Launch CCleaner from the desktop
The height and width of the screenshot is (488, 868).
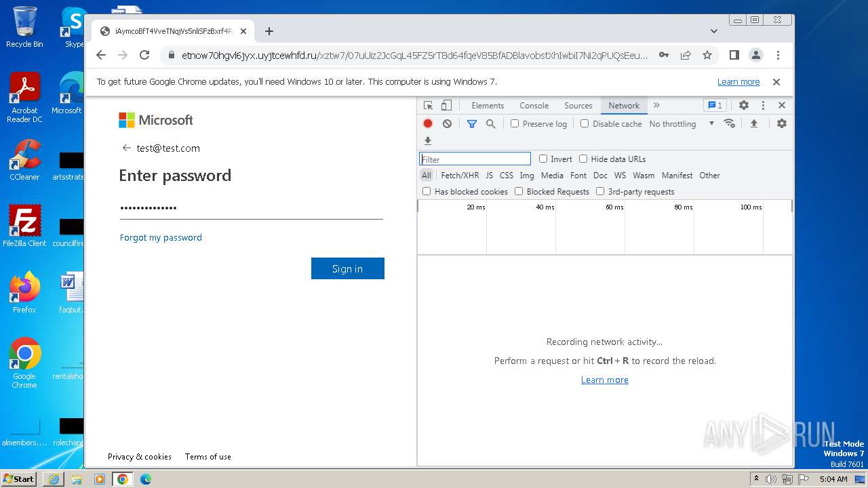(24, 160)
